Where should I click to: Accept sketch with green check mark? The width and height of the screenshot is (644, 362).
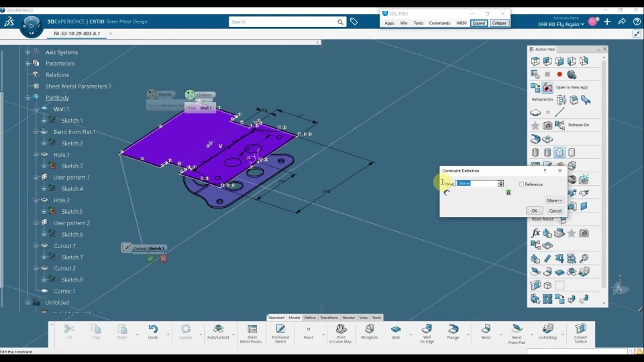tap(150, 259)
